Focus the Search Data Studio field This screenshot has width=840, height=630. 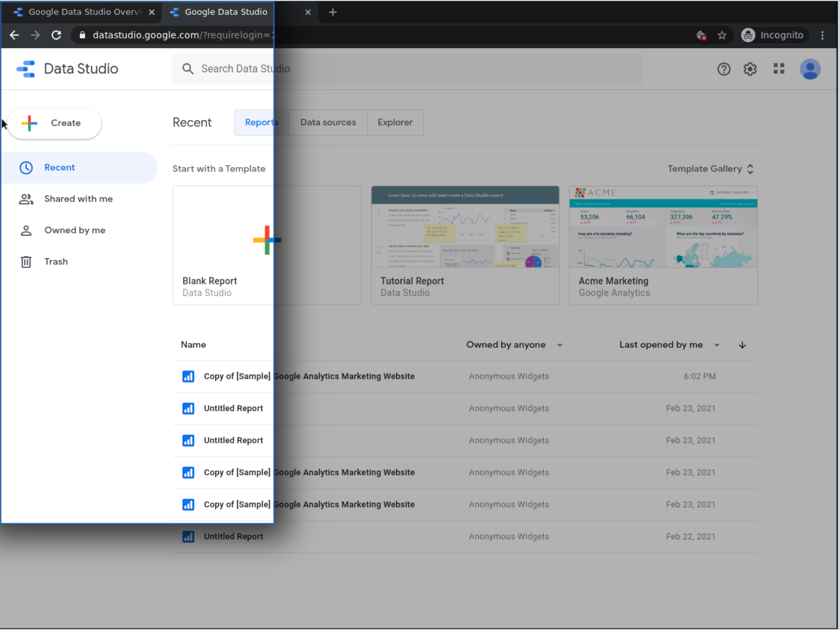pyautogui.click(x=407, y=69)
